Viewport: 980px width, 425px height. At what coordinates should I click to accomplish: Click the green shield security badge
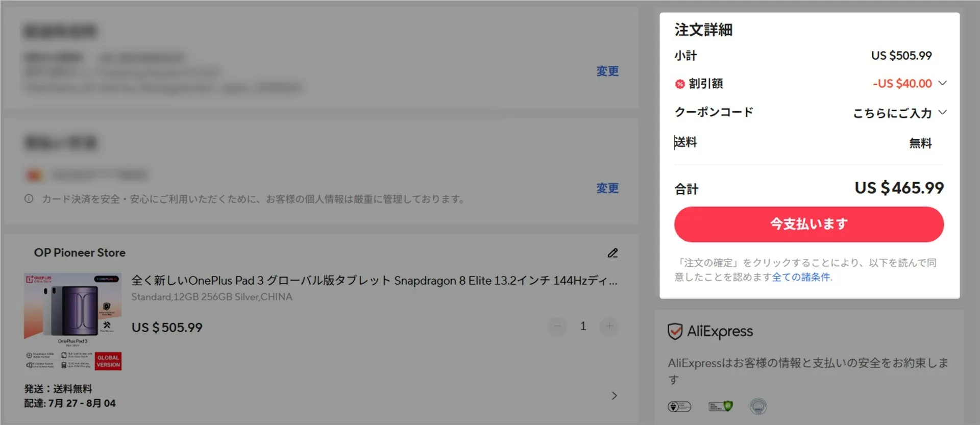coord(720,406)
